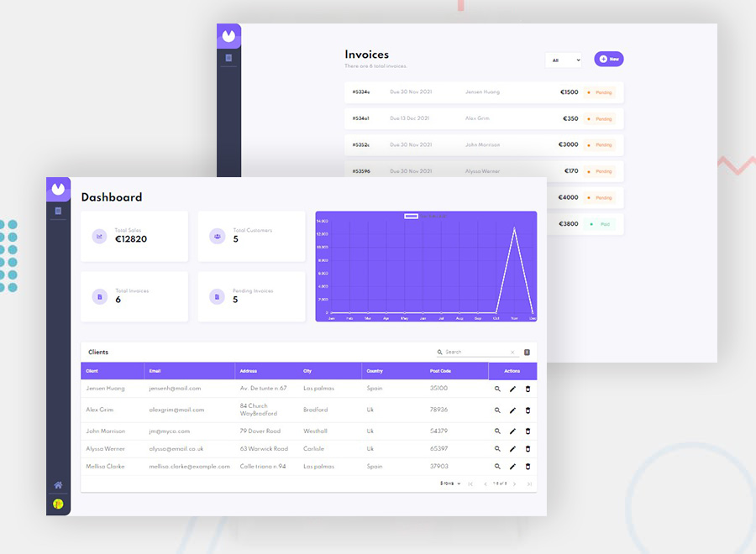Delete the Jensen Huang client row
The image size is (756, 554).
(528, 389)
